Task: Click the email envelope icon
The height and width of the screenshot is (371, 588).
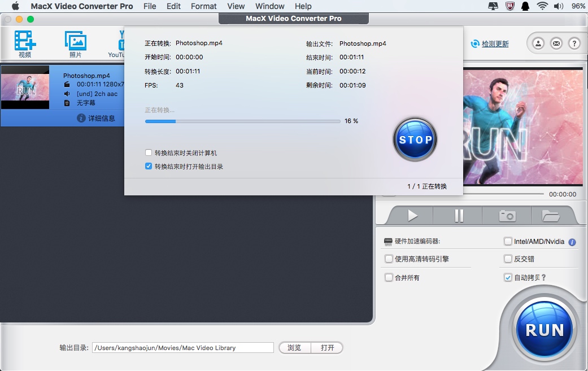Action: pyautogui.click(x=556, y=43)
